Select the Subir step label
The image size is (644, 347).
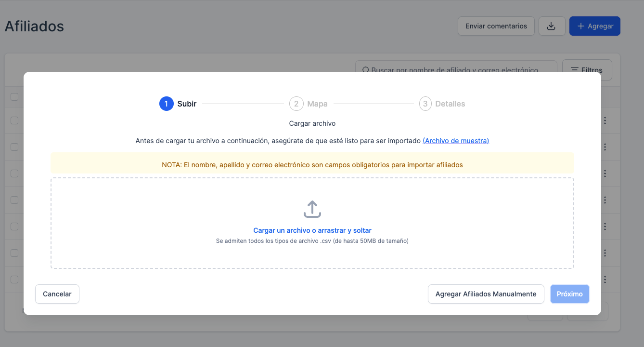point(187,104)
